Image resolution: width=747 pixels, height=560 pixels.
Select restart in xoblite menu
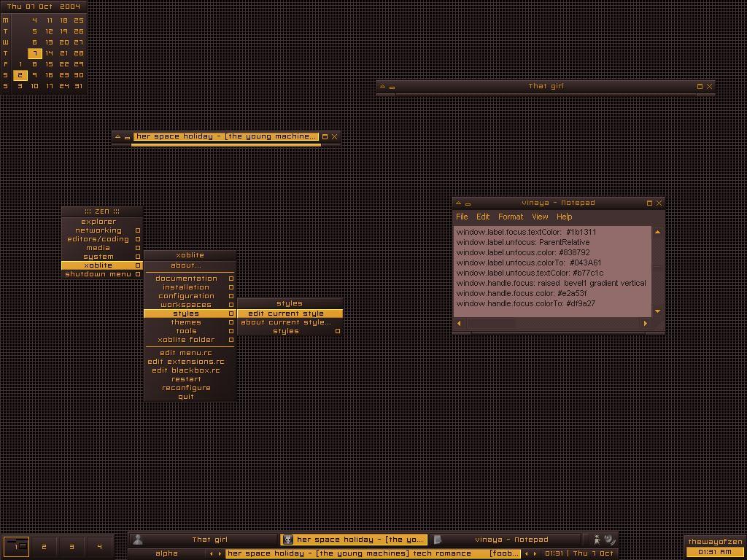(190, 379)
